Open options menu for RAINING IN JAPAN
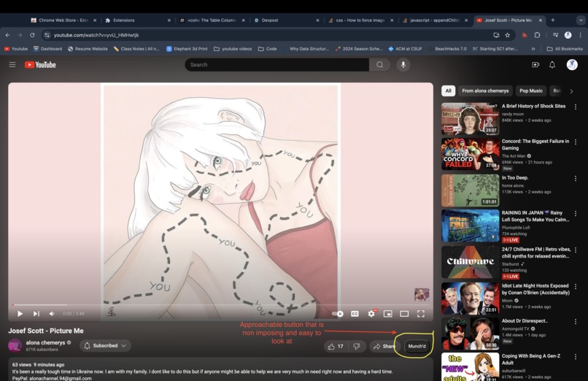Screen dimensions: 588x381 (x=576, y=213)
